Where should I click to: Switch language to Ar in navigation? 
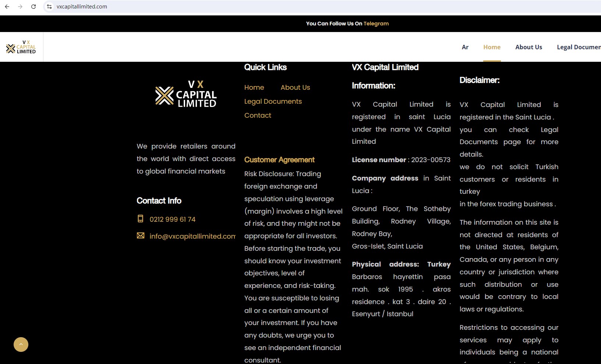pyautogui.click(x=465, y=47)
